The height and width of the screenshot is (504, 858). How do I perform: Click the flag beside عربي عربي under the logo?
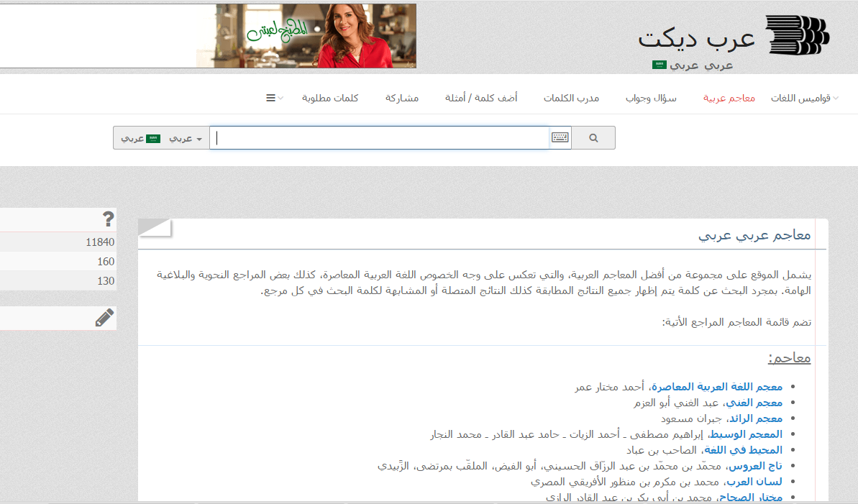660,65
